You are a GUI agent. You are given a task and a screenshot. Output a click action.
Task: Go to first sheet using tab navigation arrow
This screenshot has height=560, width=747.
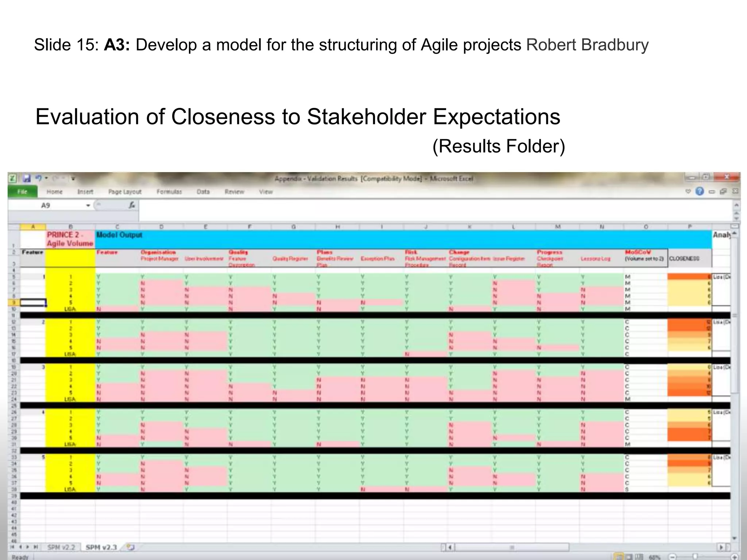[12, 547]
